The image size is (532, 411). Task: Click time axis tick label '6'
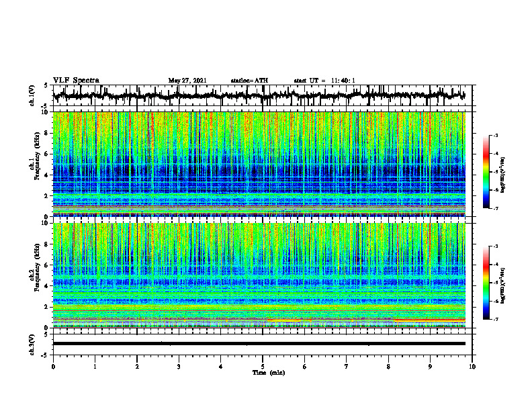pyautogui.click(x=305, y=367)
